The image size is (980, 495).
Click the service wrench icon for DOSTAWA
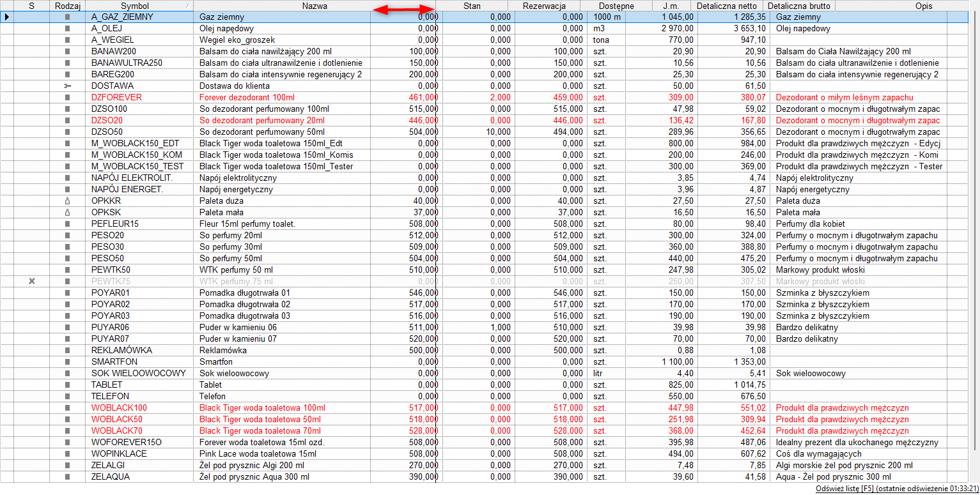(x=67, y=86)
